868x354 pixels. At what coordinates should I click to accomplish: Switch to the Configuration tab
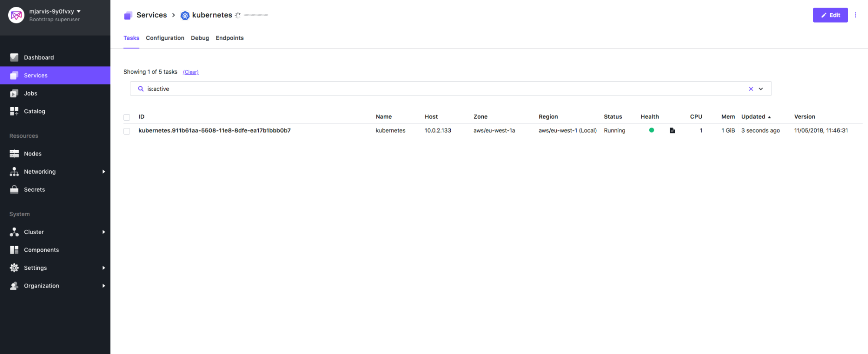point(165,38)
